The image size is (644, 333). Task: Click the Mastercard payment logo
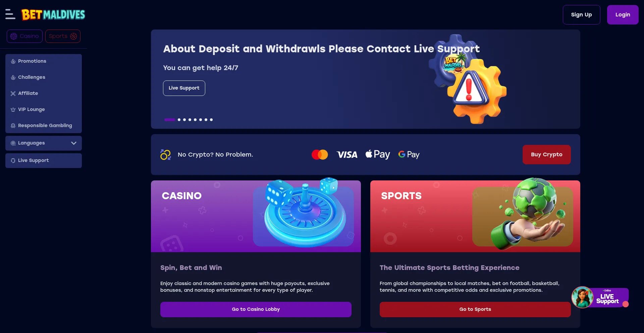click(x=320, y=155)
